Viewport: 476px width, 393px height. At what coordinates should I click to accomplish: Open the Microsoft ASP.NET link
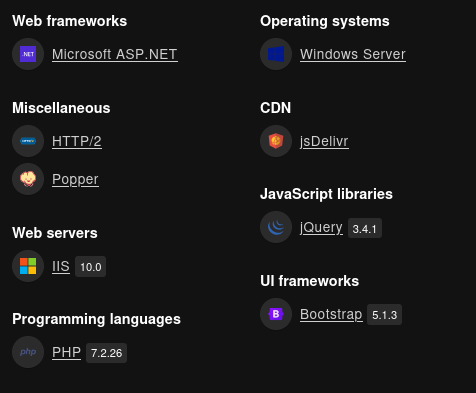click(x=115, y=54)
